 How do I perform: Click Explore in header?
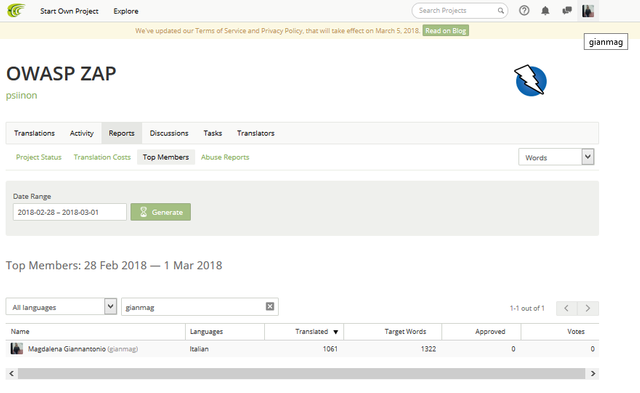[126, 11]
